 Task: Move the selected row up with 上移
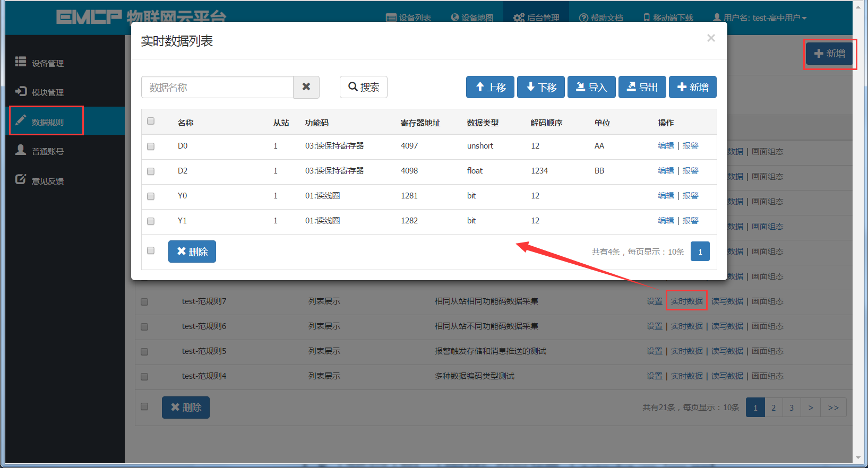pos(490,87)
